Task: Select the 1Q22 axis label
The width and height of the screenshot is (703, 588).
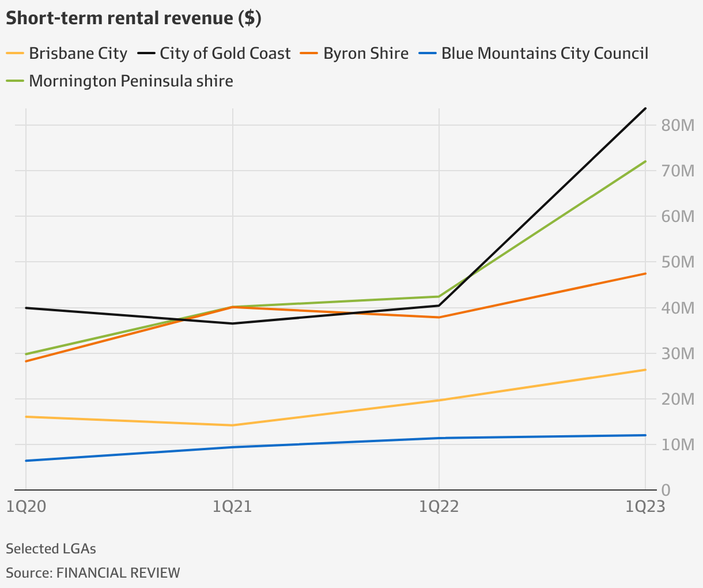Action: [440, 507]
